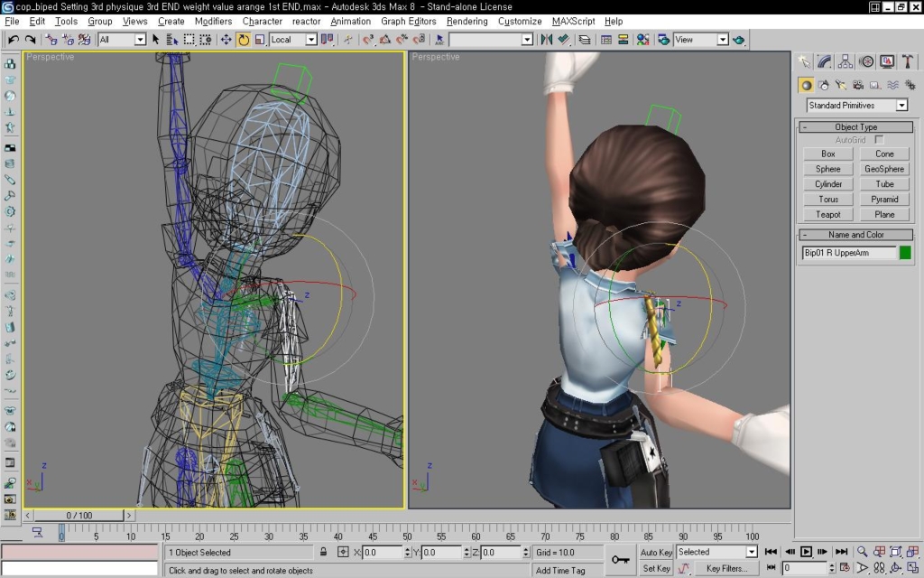This screenshot has width=924, height=578.
Task: Switch to the Hierarchy command panel
Action: click(x=845, y=61)
